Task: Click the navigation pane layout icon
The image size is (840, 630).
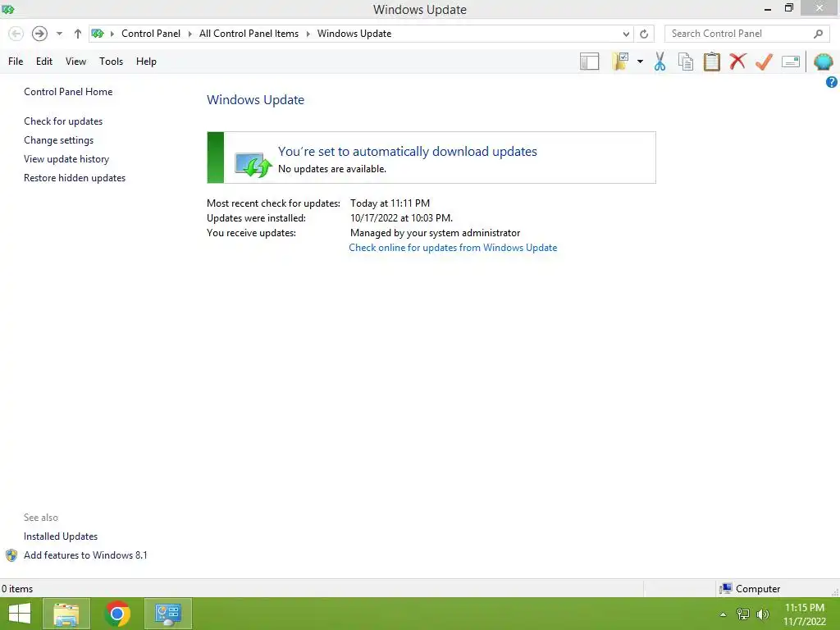Action: (589, 62)
